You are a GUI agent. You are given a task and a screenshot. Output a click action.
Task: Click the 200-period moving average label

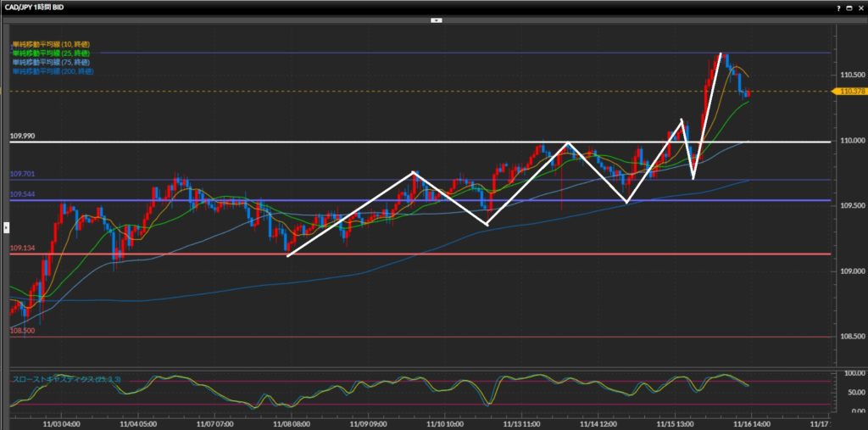pos(50,71)
